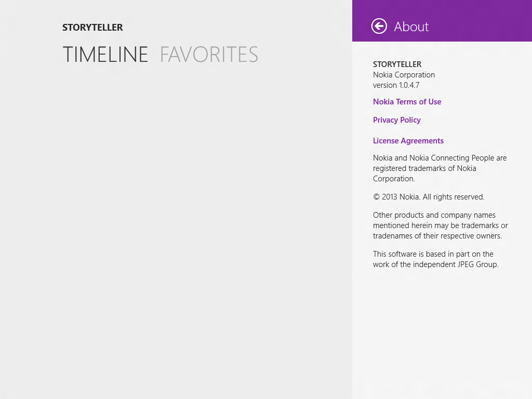Click blank space right of the FAVORITES tab
The height and width of the screenshot is (399, 532).
click(x=307, y=55)
